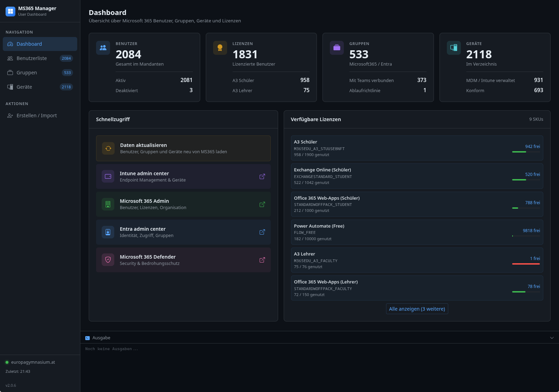Click the Gruppen total 533 on the card
559x392 pixels.
pyautogui.click(x=359, y=54)
